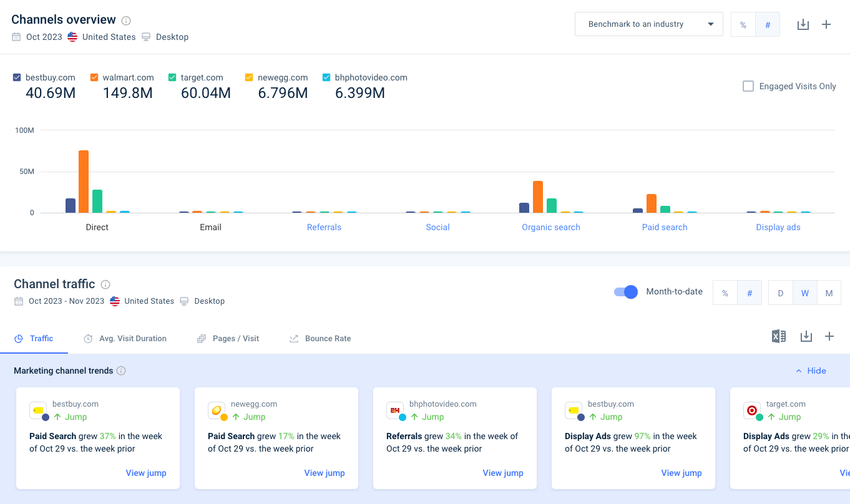Export Channel traffic to Excel
The image size is (850, 504).
(x=779, y=336)
